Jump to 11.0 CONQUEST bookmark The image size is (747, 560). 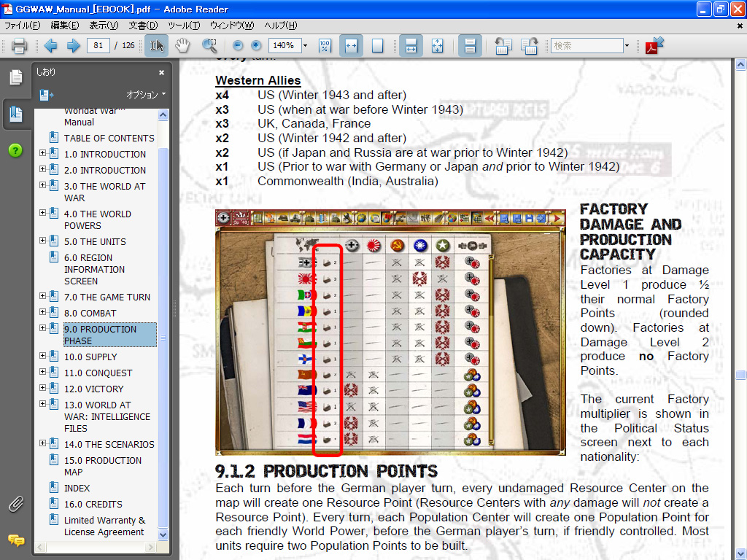[x=98, y=373]
